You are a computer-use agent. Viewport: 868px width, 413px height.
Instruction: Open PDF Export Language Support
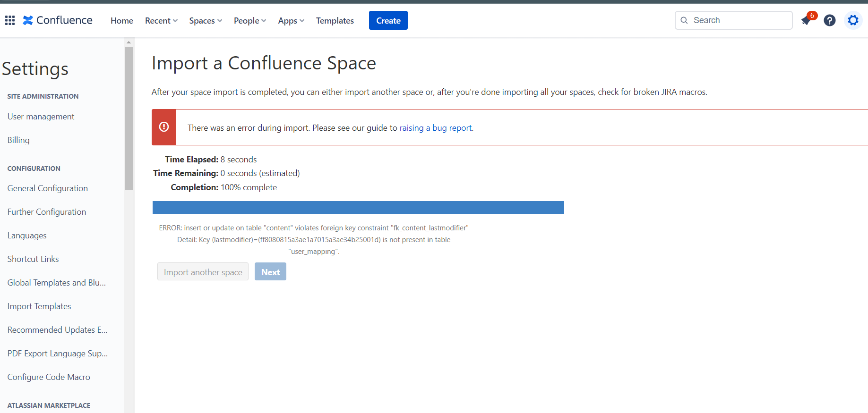coord(58,354)
